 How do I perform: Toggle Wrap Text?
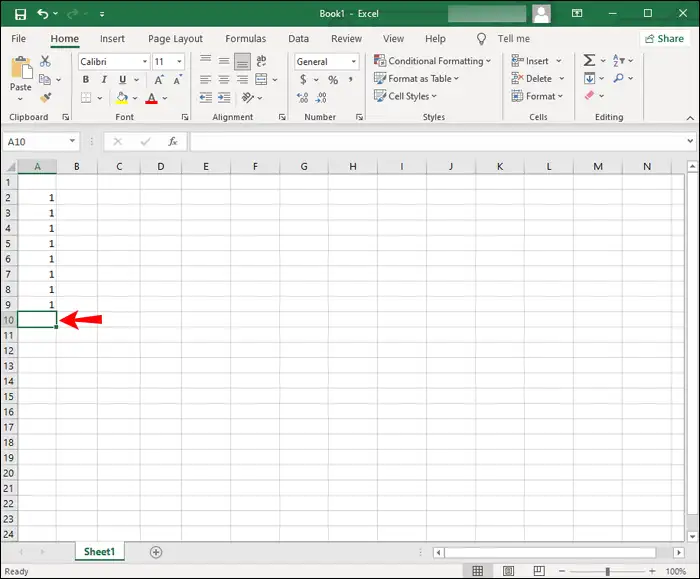click(x=261, y=61)
